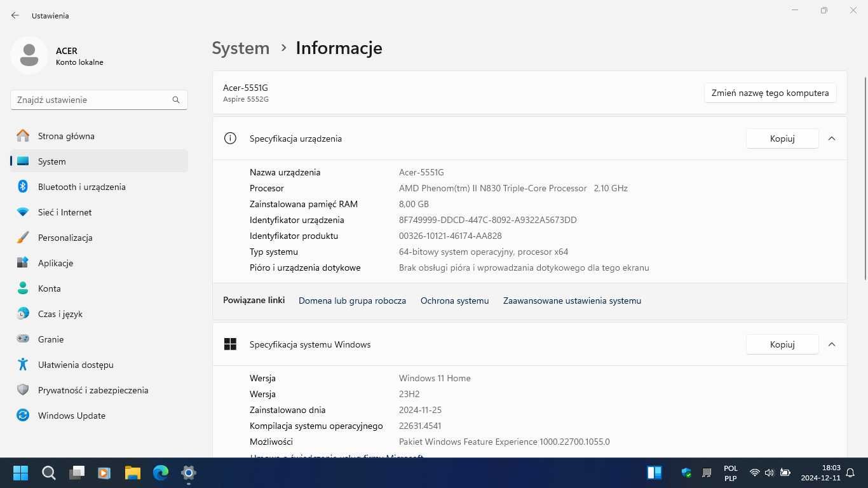Click the Bluetooth icon in sidebar
Viewport: 868px width, 488px height.
pos(23,186)
